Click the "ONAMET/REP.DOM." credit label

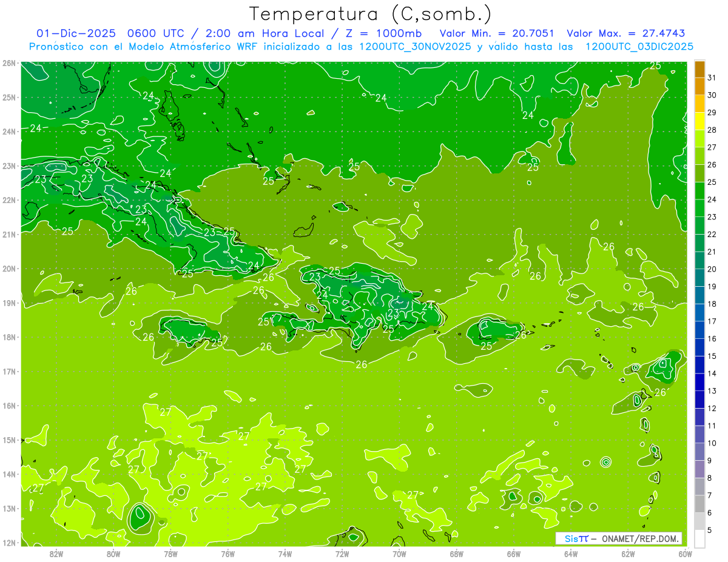[x=641, y=538]
